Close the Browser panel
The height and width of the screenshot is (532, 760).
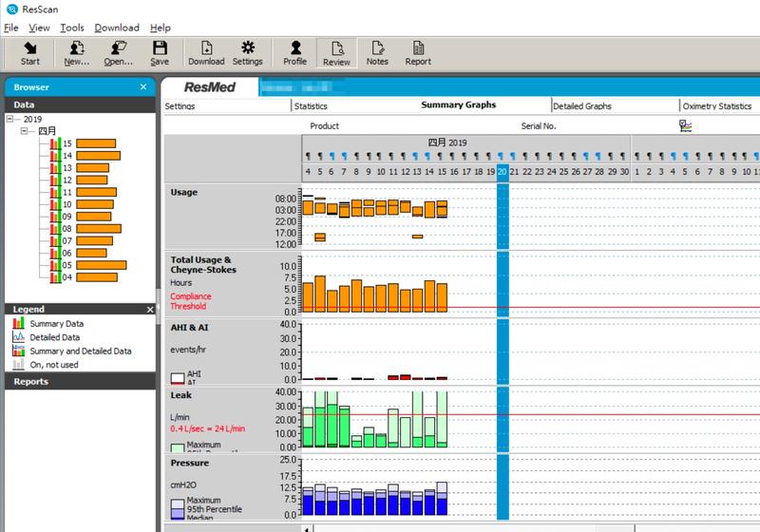point(143,87)
